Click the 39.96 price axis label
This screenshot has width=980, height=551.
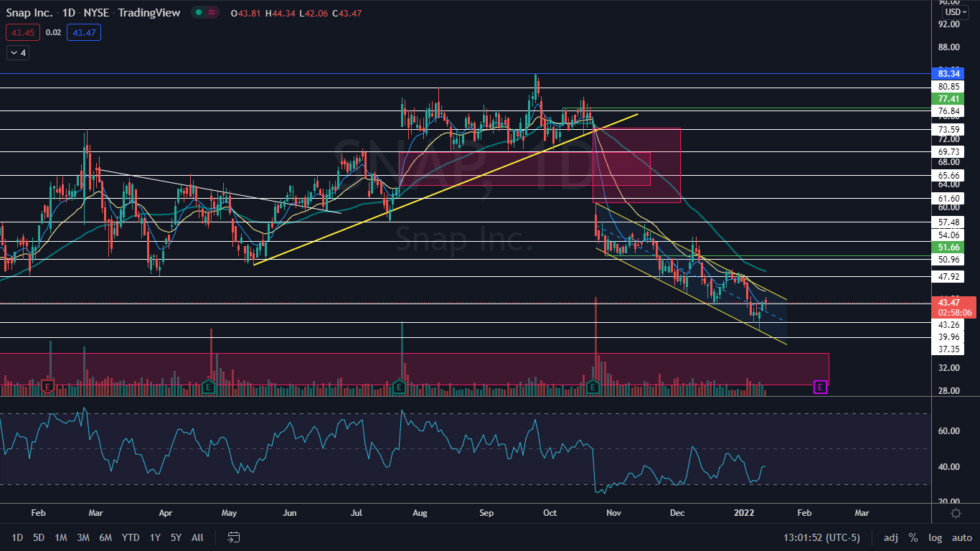tap(948, 337)
